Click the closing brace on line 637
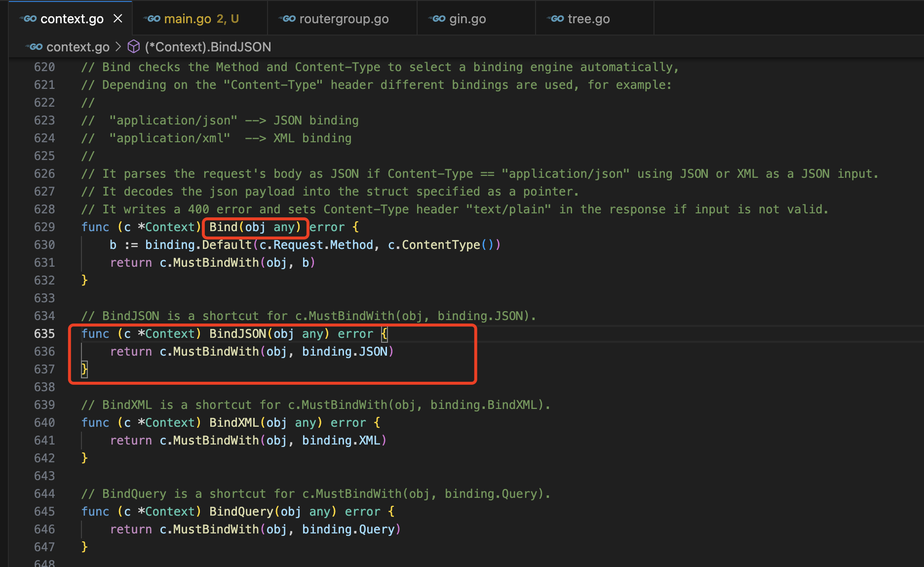This screenshot has width=924, height=567. coord(84,369)
